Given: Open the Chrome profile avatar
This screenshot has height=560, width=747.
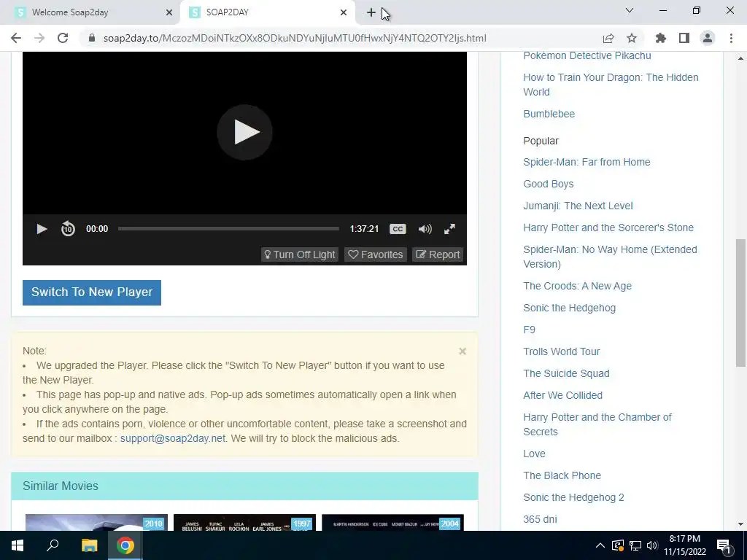Looking at the screenshot, I should tap(708, 38).
